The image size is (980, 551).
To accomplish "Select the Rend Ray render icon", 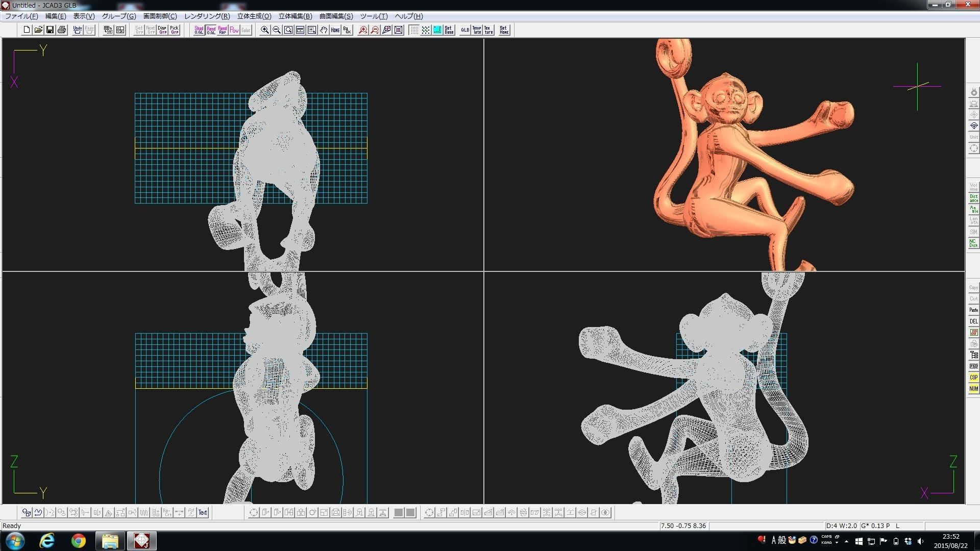I will pyautogui.click(x=223, y=30).
